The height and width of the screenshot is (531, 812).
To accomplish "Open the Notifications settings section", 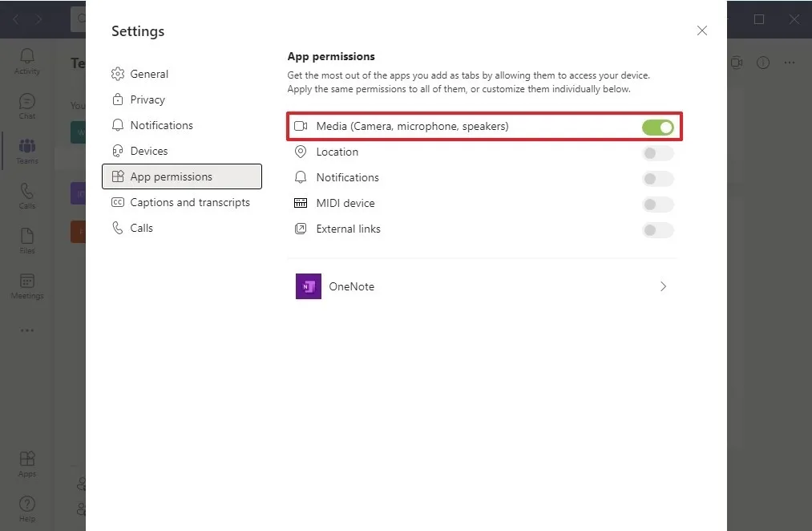I will pyautogui.click(x=182, y=125).
